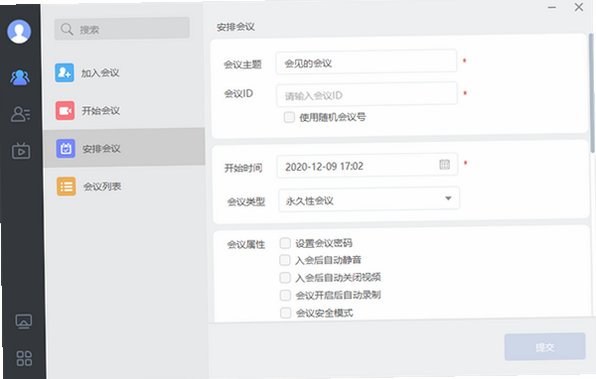
Task: Click the 会议ID input field
Action: [367, 94]
